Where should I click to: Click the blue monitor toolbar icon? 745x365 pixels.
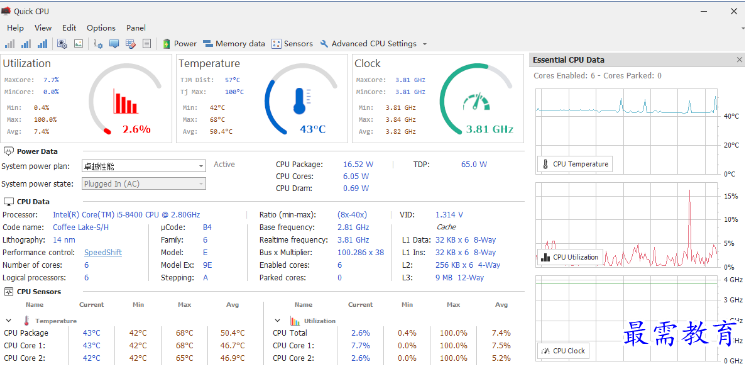pyautogui.click(x=114, y=44)
